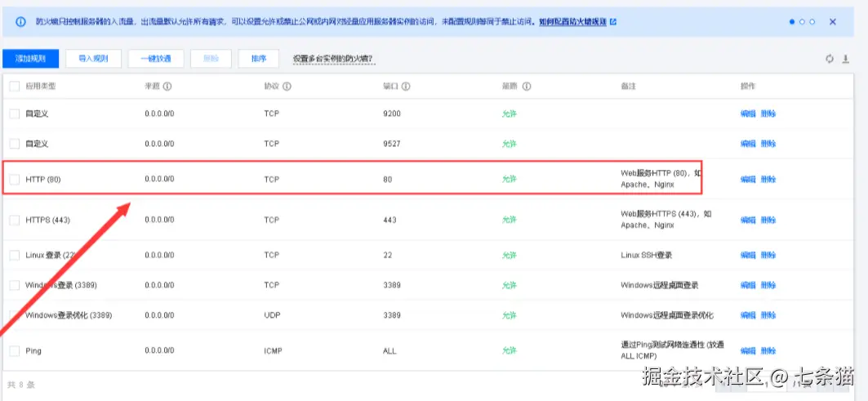Image resolution: width=868 pixels, height=401 pixels.
Task: Check the Ping rule checkbox
Action: (15, 350)
